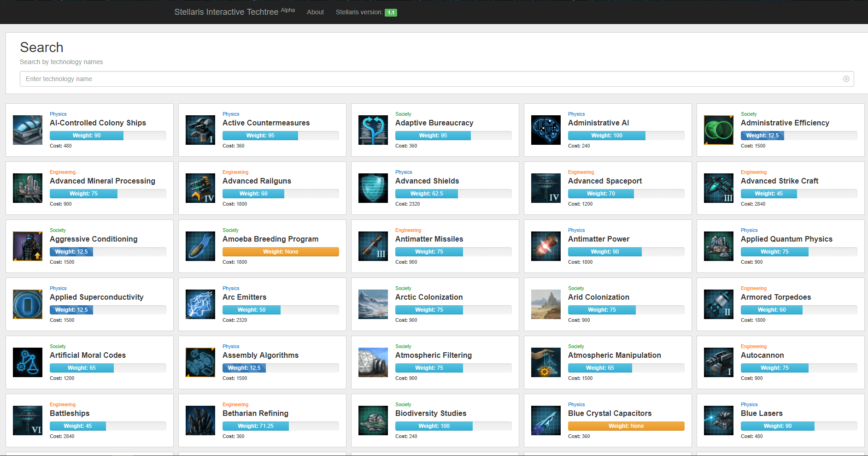Click the Administrative Efficiency icon
The height and width of the screenshot is (456, 868).
coord(719,130)
